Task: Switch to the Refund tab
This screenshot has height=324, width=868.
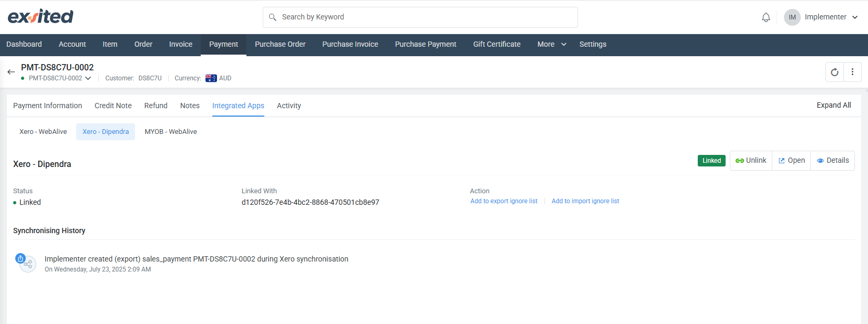Action: pyautogui.click(x=156, y=106)
